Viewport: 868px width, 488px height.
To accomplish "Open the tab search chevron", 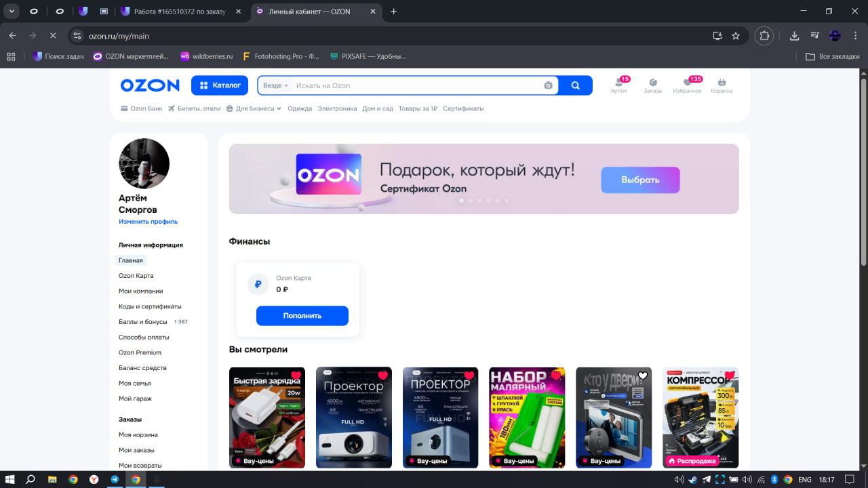I will pos(12,12).
